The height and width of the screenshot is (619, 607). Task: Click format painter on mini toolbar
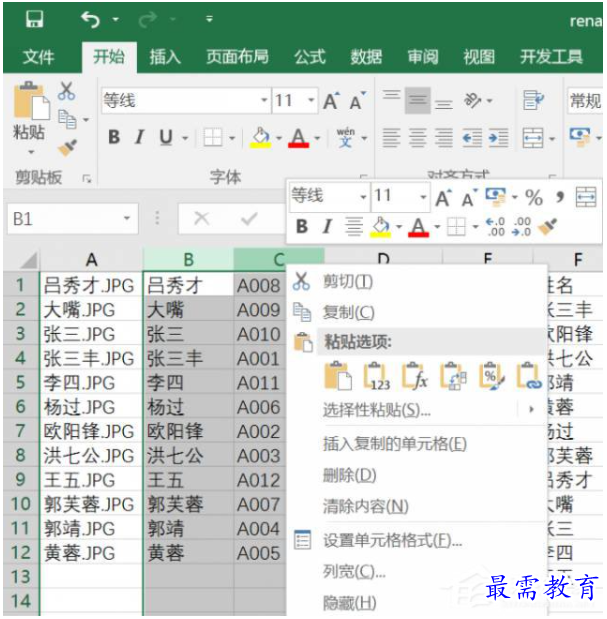click(x=549, y=227)
